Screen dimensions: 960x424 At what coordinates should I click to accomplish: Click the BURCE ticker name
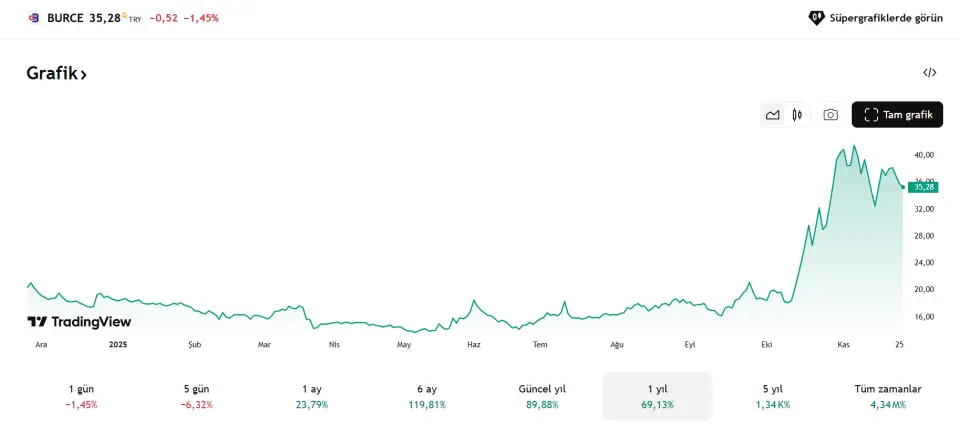[x=65, y=18]
